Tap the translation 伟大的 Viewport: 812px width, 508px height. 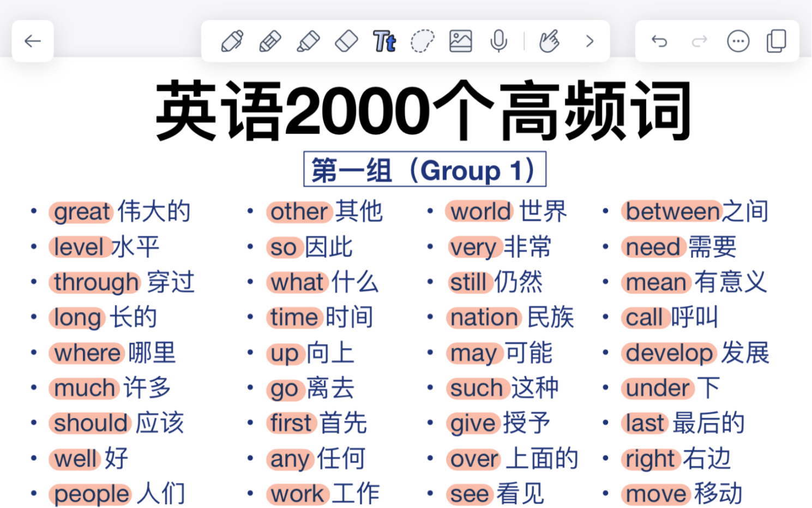[154, 212]
